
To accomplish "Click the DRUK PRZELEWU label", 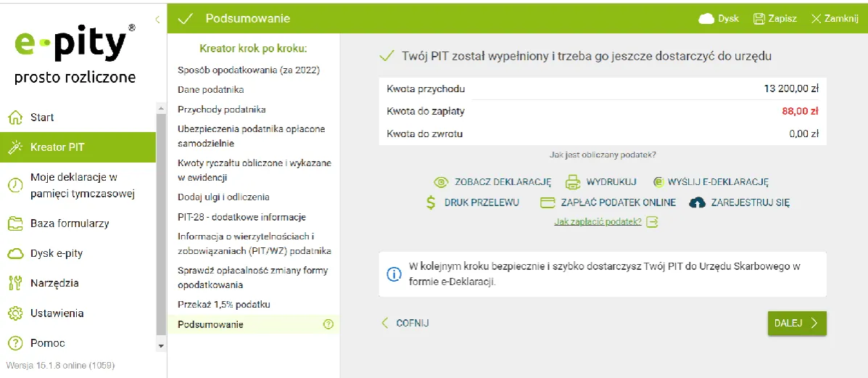I will coord(481,202).
